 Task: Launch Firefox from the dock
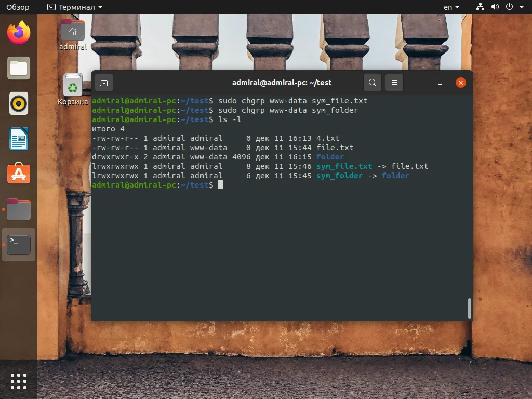(19, 32)
